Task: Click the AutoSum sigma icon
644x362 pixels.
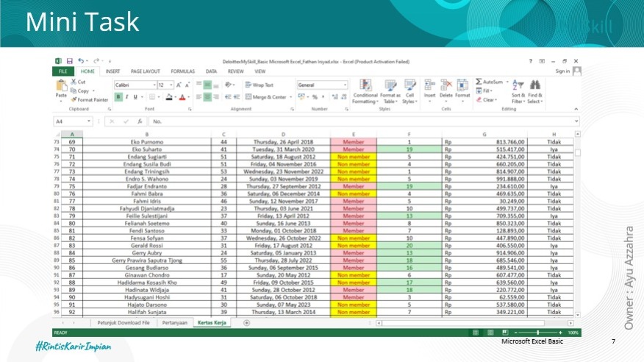Action: (479, 82)
